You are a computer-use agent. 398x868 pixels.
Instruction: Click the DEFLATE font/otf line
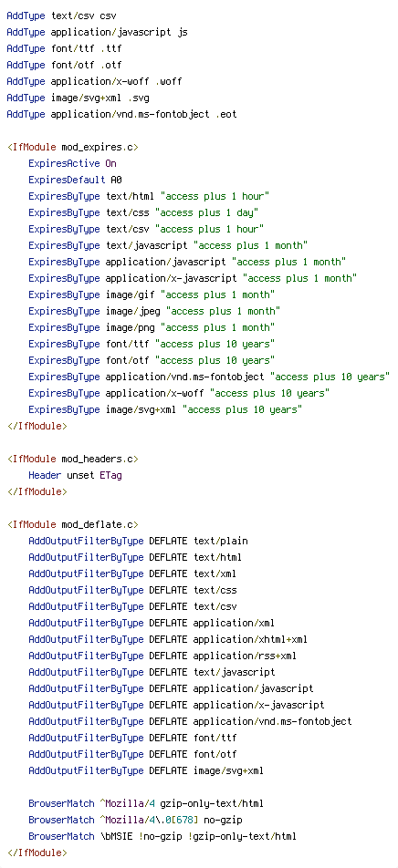(132, 755)
